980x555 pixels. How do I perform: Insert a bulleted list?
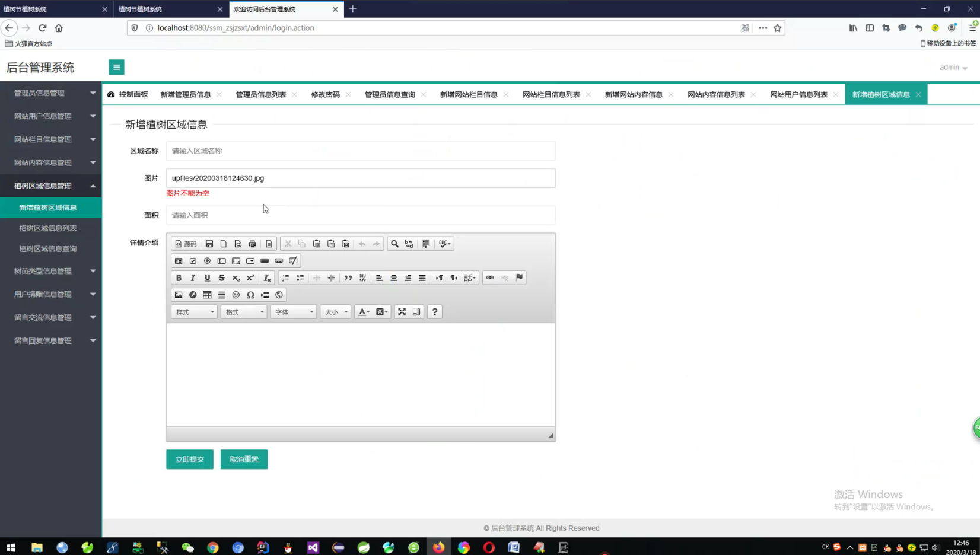point(300,277)
